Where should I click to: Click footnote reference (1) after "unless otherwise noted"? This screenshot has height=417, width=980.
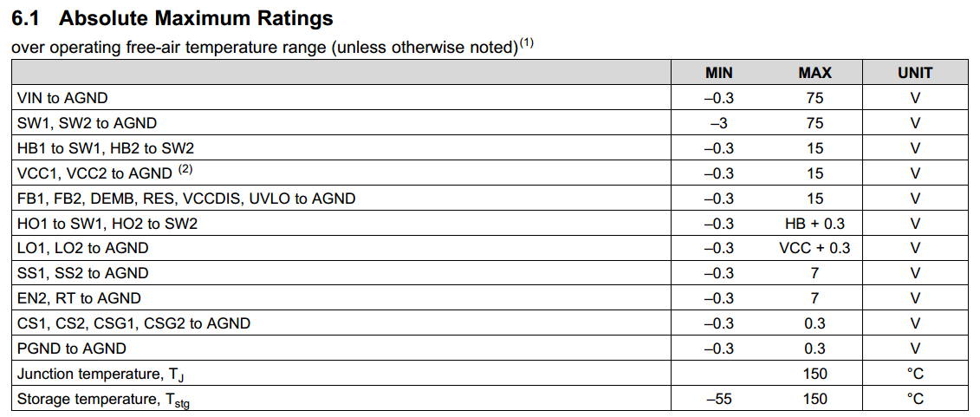(x=526, y=44)
